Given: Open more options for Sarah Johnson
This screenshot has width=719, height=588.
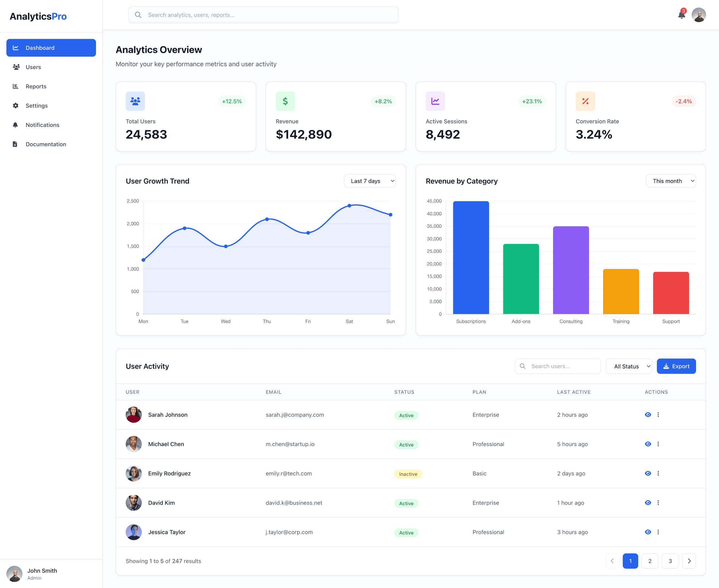Looking at the screenshot, I should (x=658, y=415).
